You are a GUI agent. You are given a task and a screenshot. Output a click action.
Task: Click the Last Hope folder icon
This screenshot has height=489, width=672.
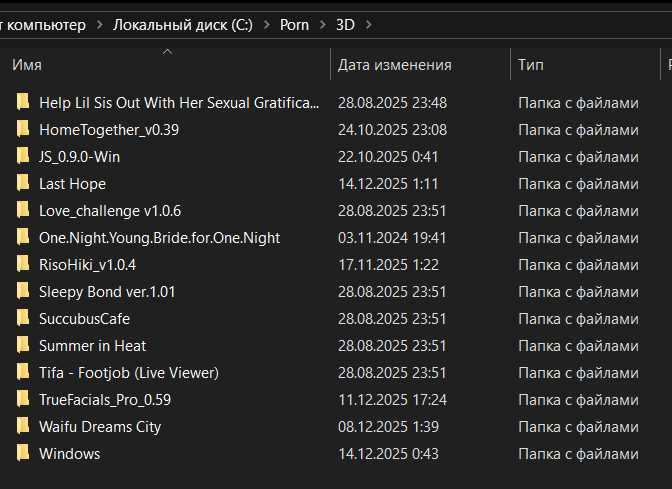click(23, 183)
